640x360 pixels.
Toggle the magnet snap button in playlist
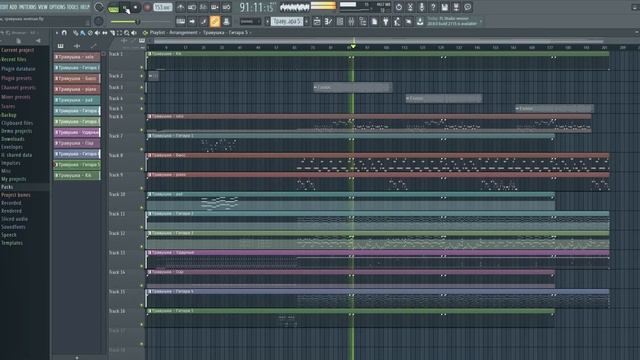[64, 33]
